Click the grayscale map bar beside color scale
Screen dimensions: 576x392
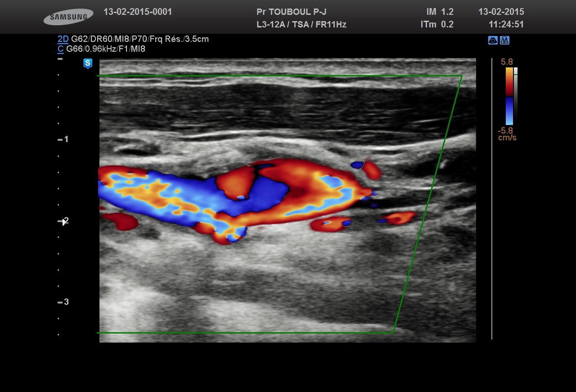point(516,96)
